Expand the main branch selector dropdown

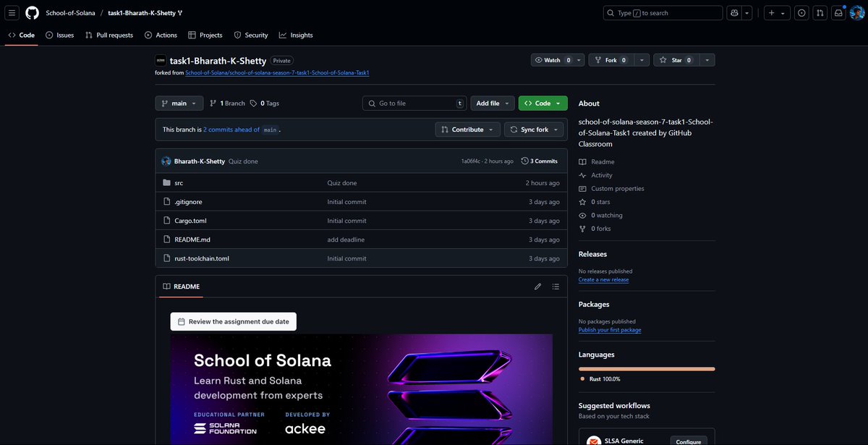point(179,103)
